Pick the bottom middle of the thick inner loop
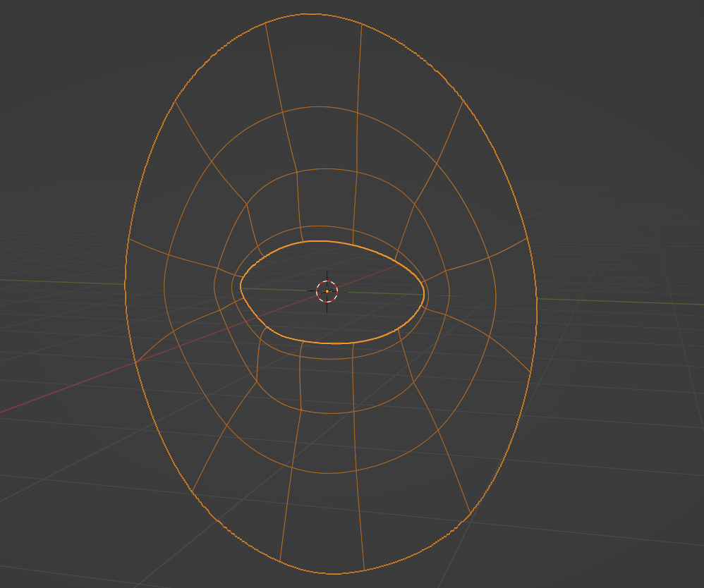This screenshot has width=704, height=588. coord(332,343)
